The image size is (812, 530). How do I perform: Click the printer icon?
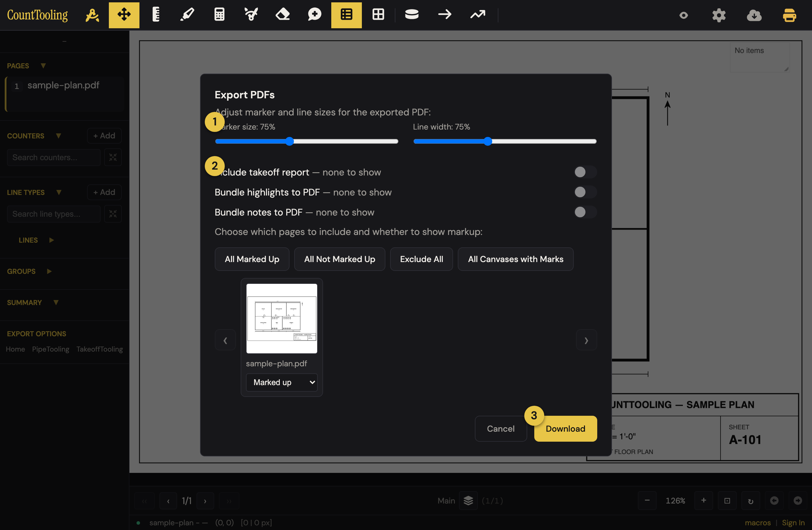click(789, 15)
